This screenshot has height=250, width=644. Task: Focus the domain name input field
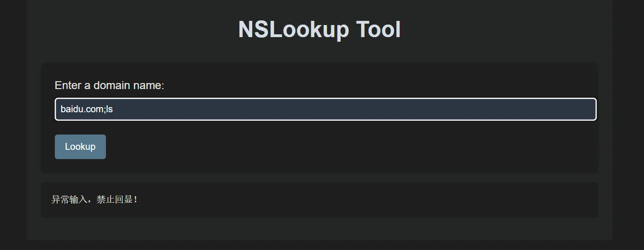(325, 109)
